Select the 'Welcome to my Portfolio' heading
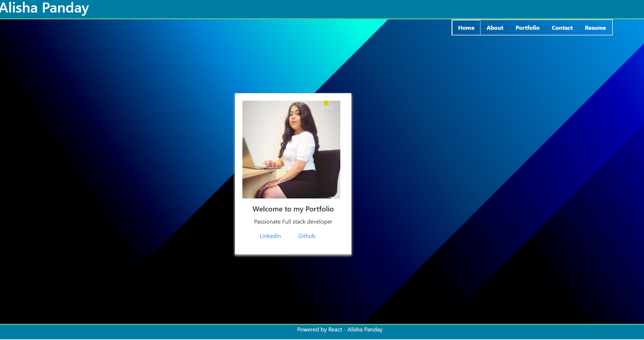Image resolution: width=644 pixels, height=340 pixels. tap(293, 209)
